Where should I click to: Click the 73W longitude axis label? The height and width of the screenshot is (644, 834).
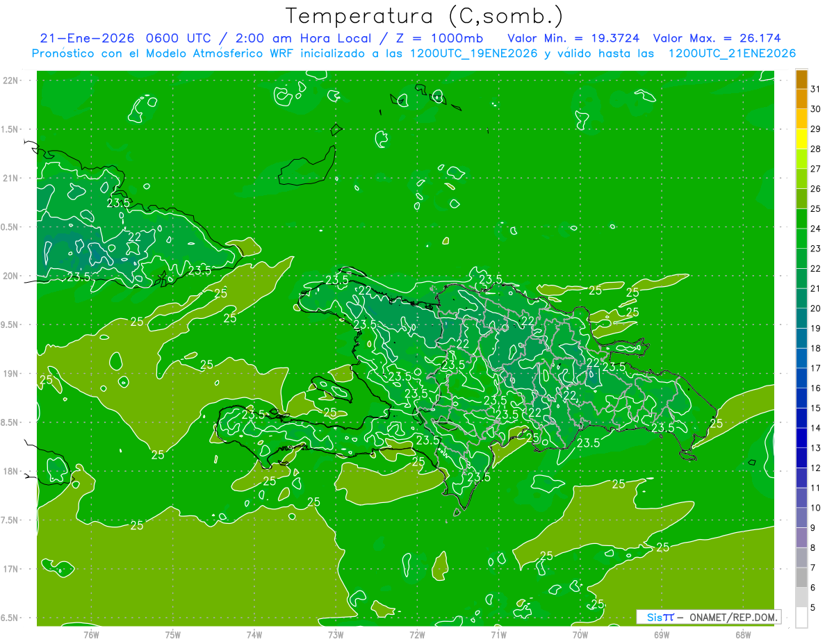point(336,634)
